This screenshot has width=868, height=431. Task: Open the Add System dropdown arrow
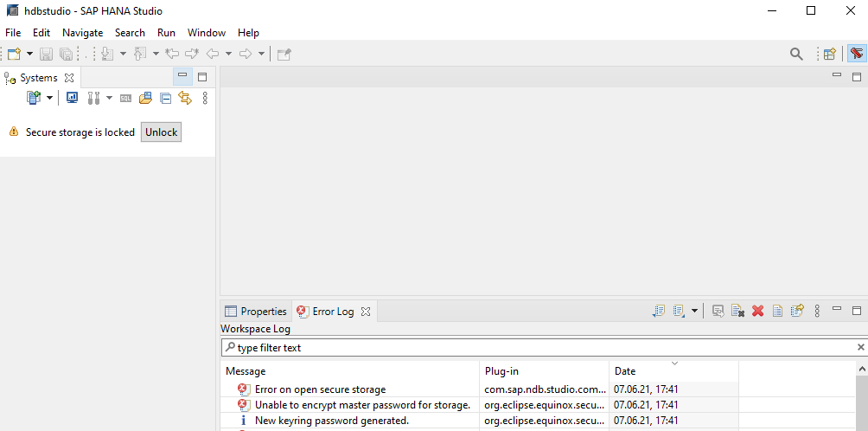pos(49,98)
